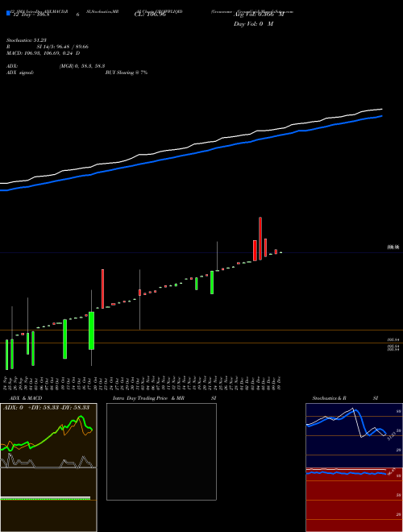
Task: Open the empty Intra Day Trading Price chart
Action: click(x=161, y=451)
